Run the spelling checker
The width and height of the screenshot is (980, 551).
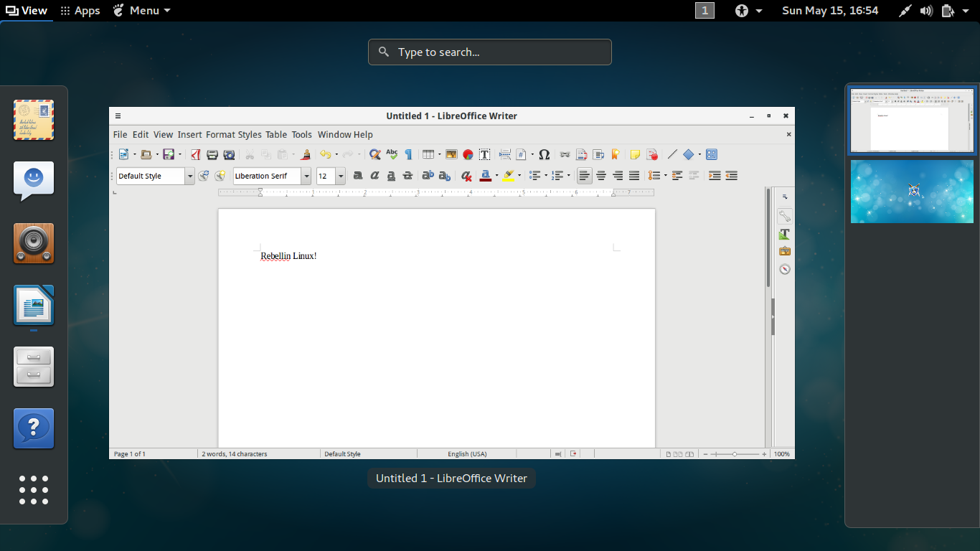(x=392, y=154)
